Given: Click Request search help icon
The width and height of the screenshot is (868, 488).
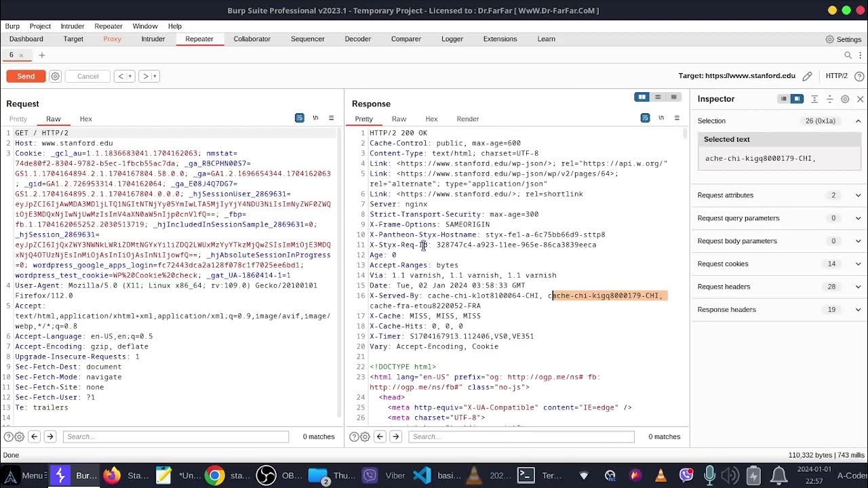Looking at the screenshot, I should (x=8, y=436).
